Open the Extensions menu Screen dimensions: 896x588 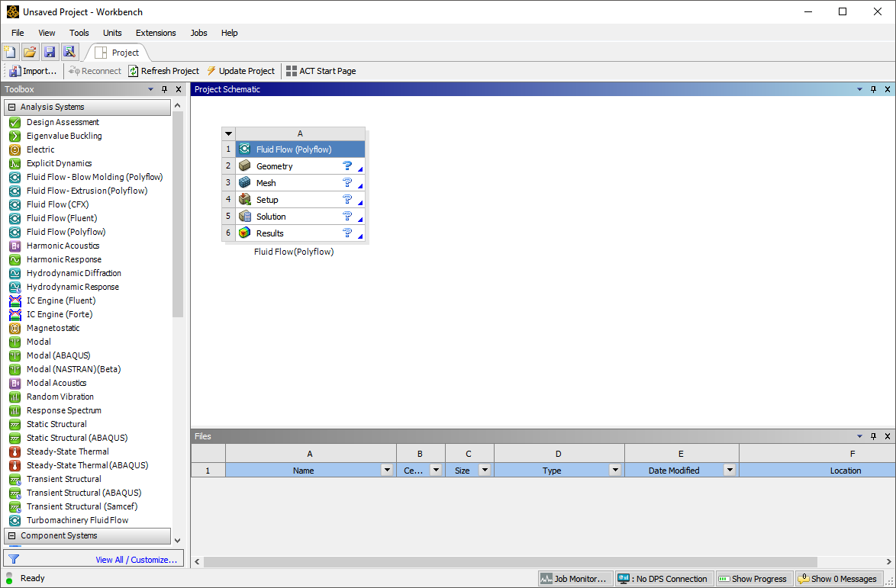(156, 33)
